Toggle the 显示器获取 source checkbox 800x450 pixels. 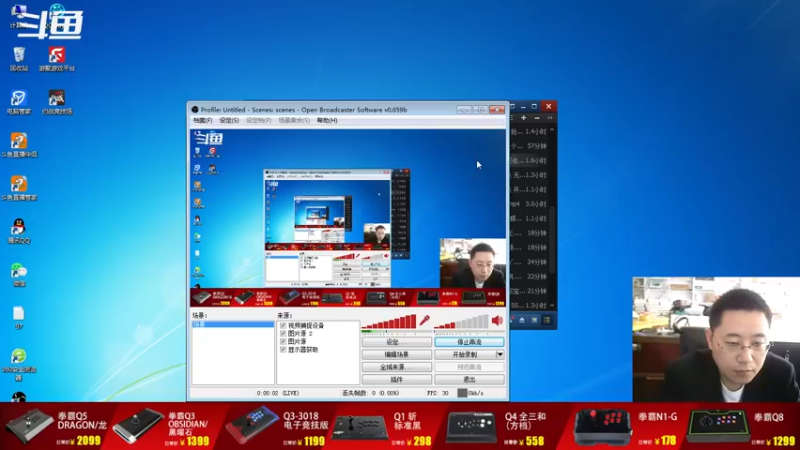(283, 349)
